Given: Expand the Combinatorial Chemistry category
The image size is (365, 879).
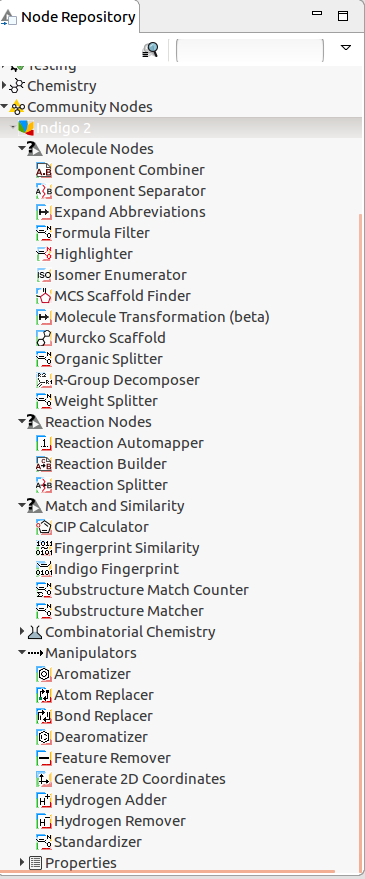Looking at the screenshot, I should [x=22, y=632].
